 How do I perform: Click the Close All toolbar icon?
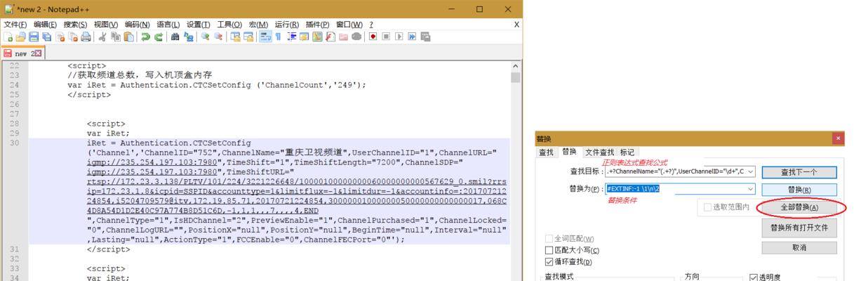point(72,37)
